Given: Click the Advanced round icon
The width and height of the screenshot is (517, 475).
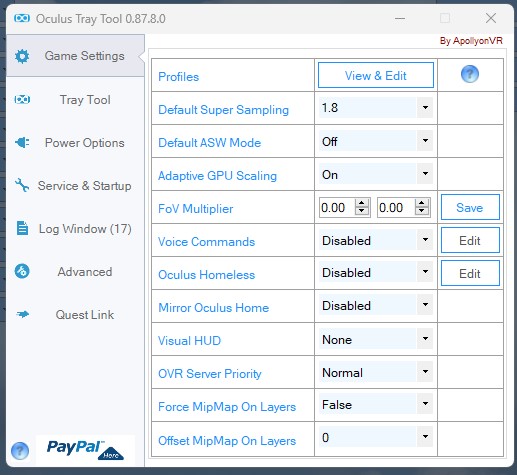Looking at the screenshot, I should click(x=22, y=271).
